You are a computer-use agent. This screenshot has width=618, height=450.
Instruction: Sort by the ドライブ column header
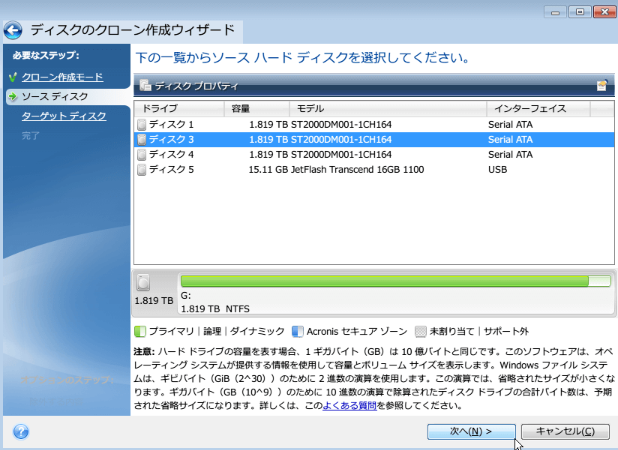coord(179,108)
